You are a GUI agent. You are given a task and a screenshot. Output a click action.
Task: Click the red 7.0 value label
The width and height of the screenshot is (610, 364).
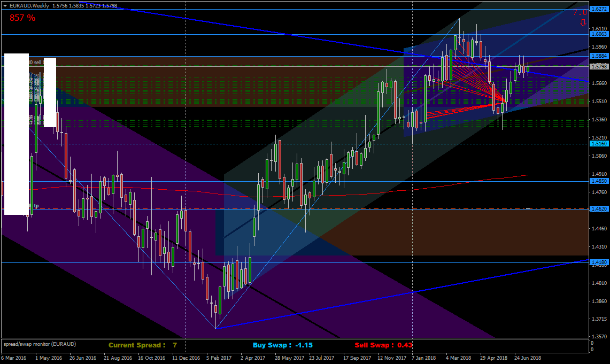(580, 12)
